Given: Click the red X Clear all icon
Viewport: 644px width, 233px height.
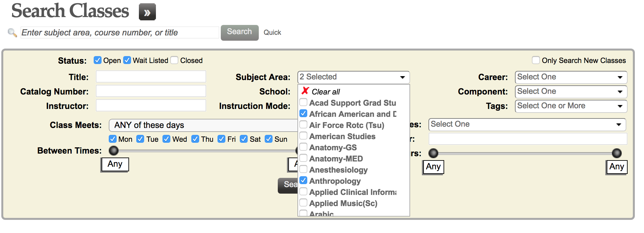Looking at the screenshot, I should click(x=305, y=91).
